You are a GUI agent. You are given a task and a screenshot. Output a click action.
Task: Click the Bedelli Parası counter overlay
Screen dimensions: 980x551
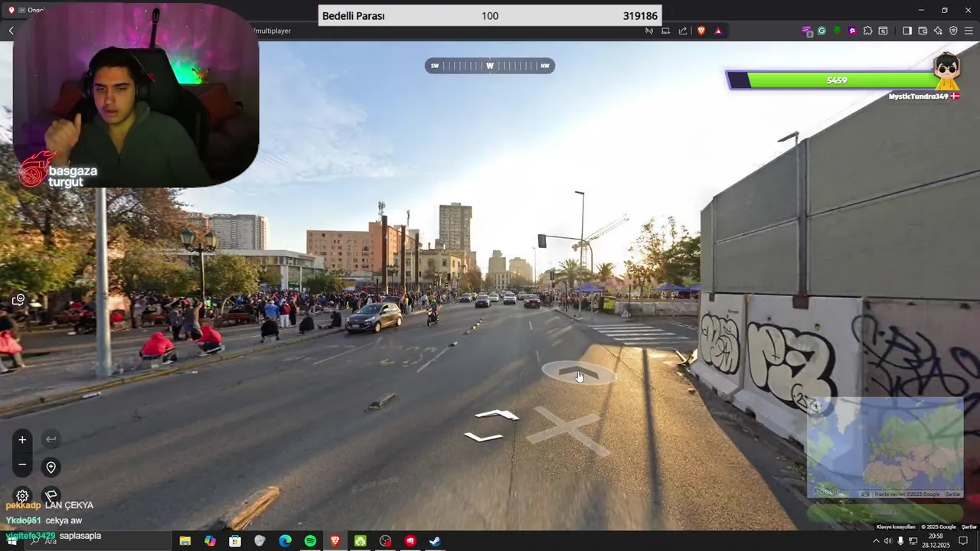490,15
